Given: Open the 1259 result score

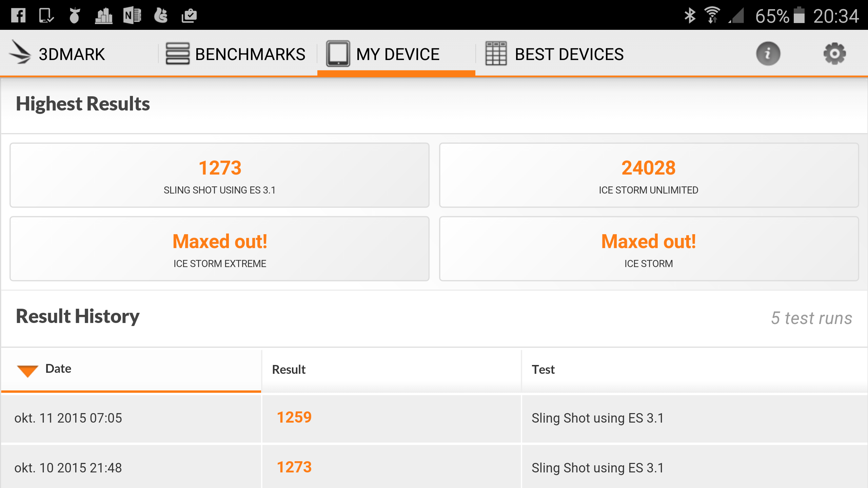Looking at the screenshot, I should [x=294, y=417].
